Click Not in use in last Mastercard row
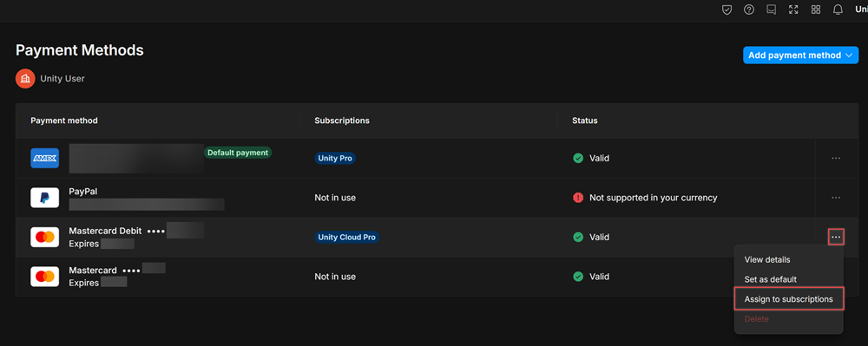This screenshot has width=868, height=346. (x=335, y=277)
